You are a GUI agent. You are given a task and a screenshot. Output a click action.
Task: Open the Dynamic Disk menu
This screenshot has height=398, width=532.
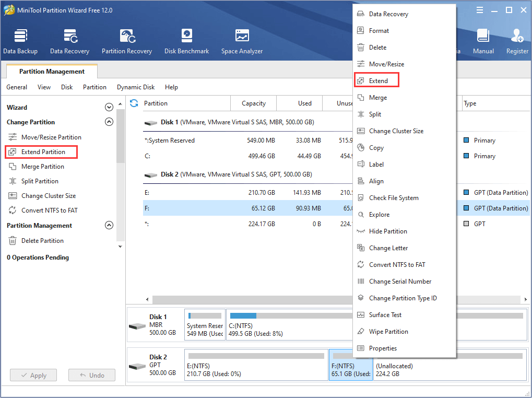pyautogui.click(x=135, y=87)
